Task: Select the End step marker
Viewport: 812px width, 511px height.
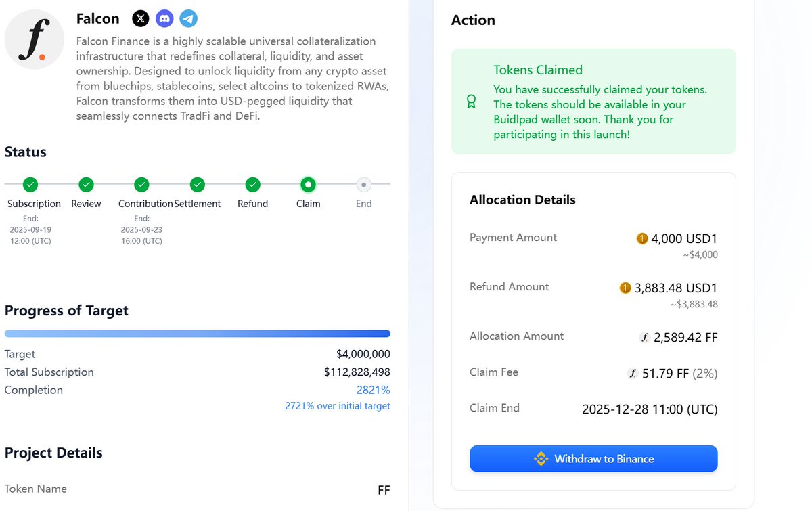Action: 363,184
